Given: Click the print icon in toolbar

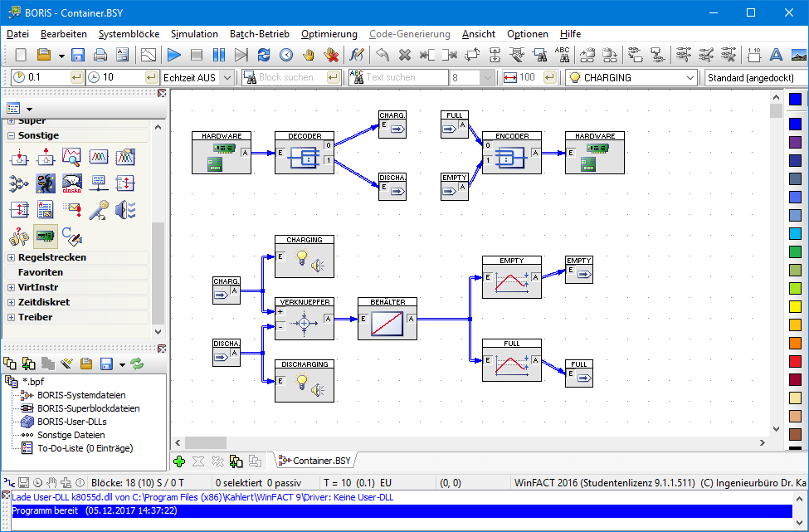Looking at the screenshot, I should pos(100,55).
